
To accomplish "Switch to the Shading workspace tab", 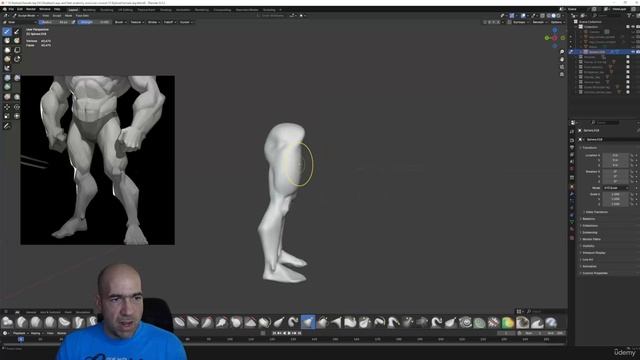I will 166,9.
